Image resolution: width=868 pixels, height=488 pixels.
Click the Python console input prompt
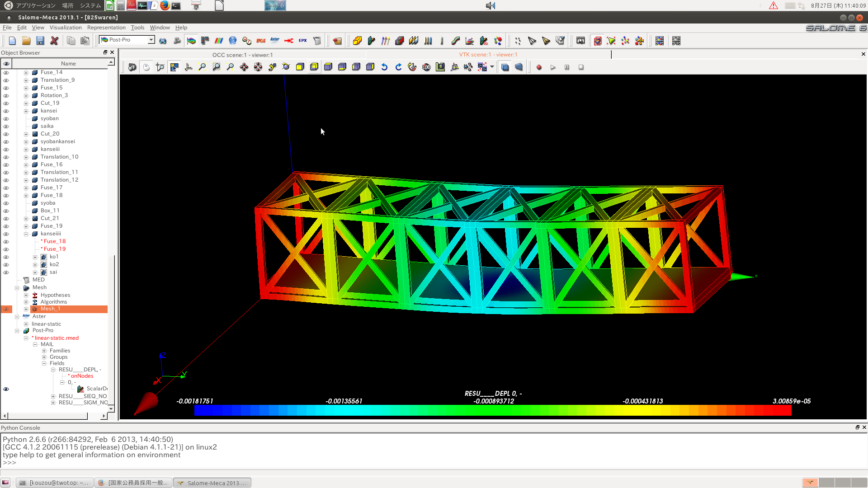tap(9, 463)
